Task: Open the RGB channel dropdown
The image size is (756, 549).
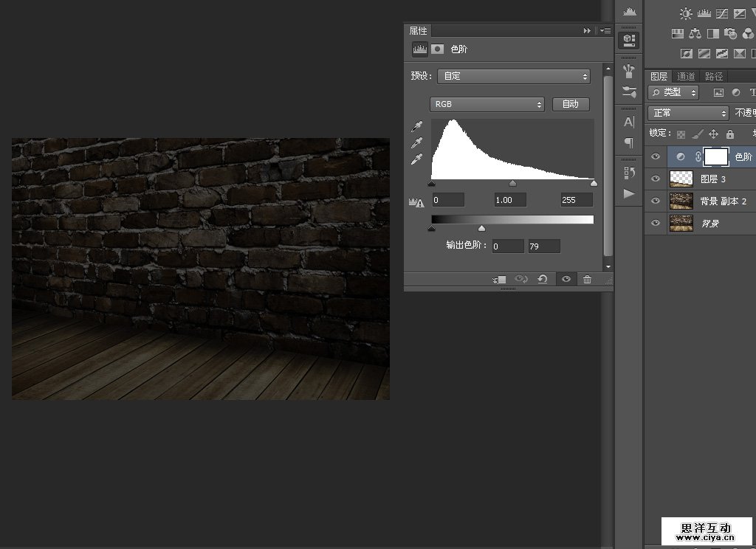Action: coord(487,104)
